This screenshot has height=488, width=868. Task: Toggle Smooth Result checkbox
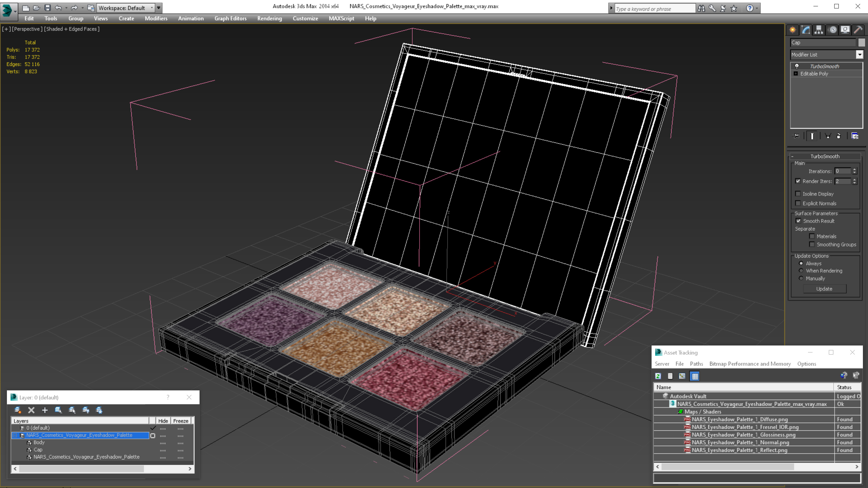pos(798,221)
